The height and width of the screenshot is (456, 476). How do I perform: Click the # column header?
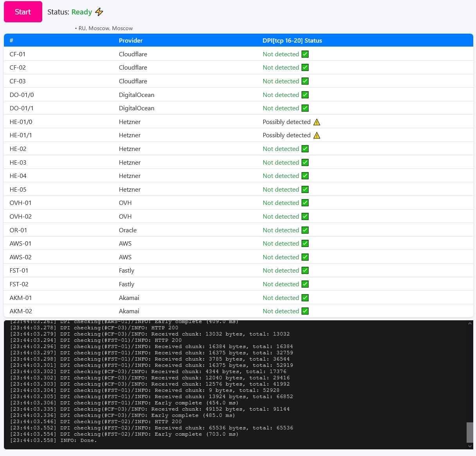click(11, 41)
